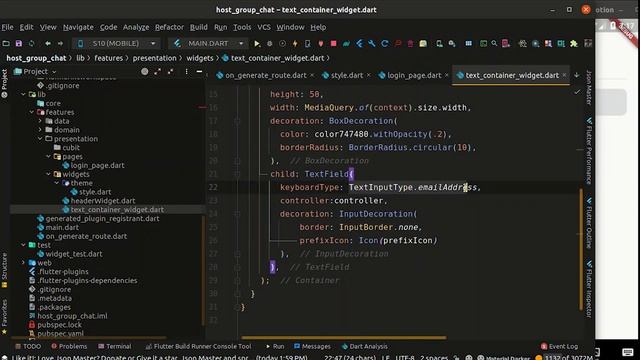Open Flutter Build Runner Console Tool
Screen dimensions: 640x360
198,346
